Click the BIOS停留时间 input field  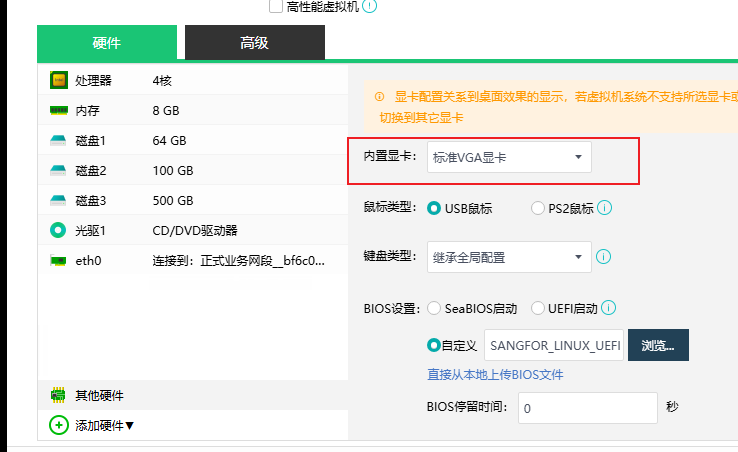coord(588,408)
